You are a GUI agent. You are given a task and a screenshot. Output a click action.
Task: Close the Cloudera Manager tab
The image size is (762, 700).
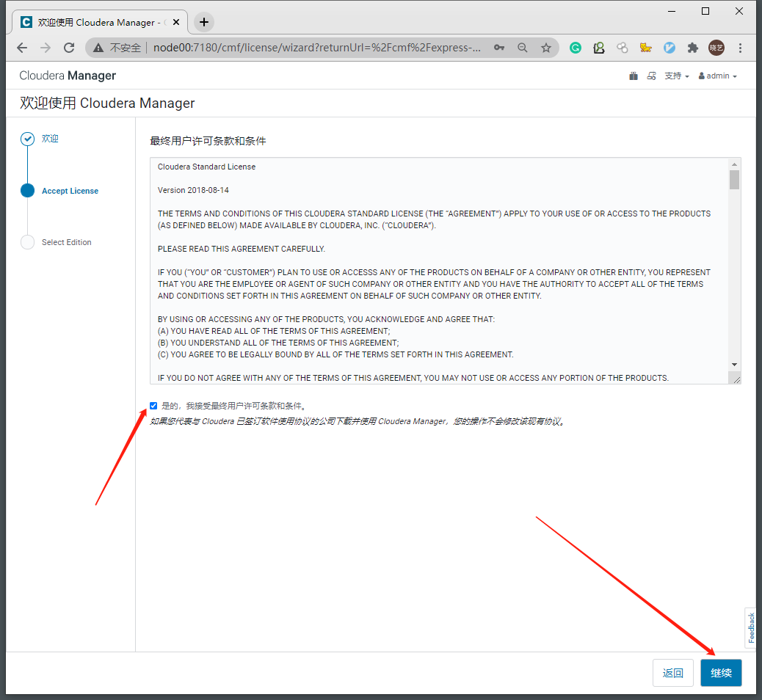(x=176, y=22)
